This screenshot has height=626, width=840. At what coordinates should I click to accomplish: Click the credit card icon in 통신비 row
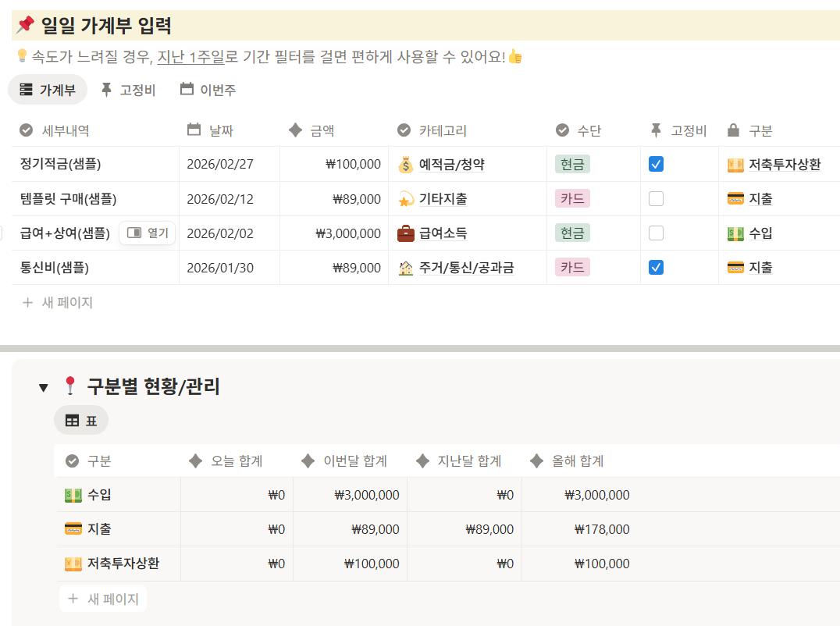[735, 267]
